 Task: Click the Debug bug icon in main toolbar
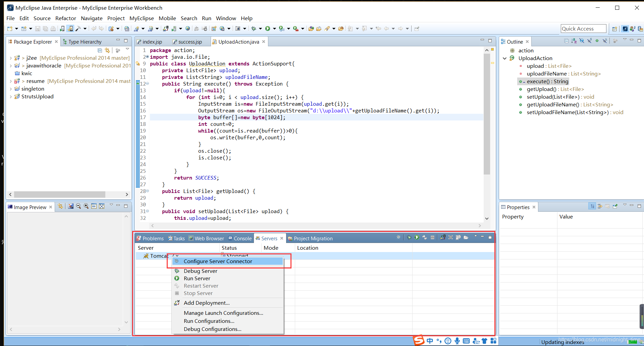tap(254, 29)
